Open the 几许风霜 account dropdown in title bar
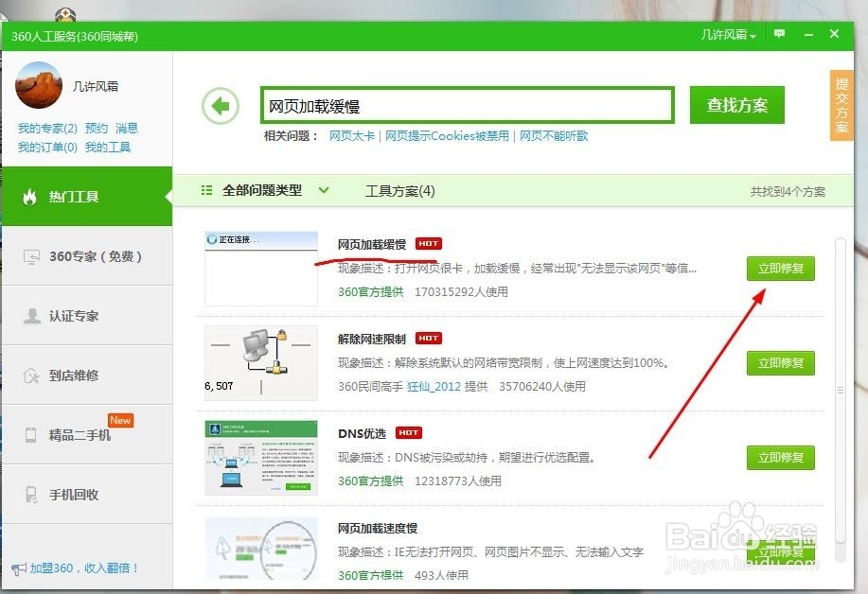The image size is (868, 594). pos(729,35)
